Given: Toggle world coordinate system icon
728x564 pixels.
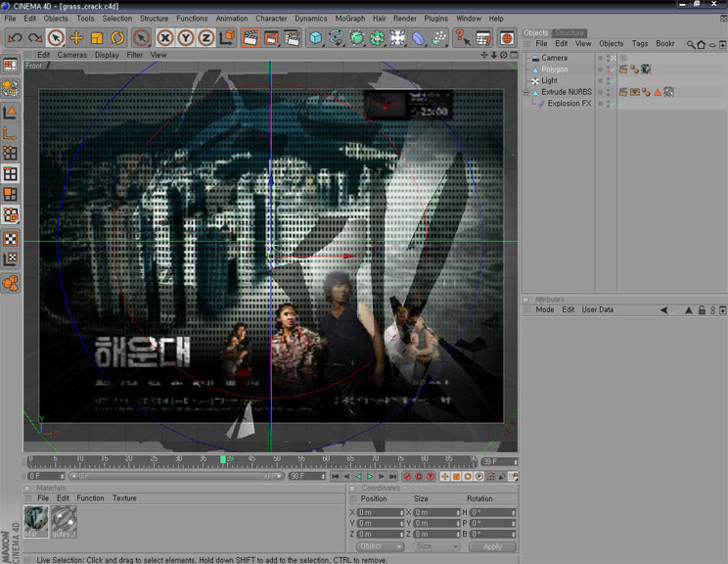Looking at the screenshot, I should coord(227,37).
